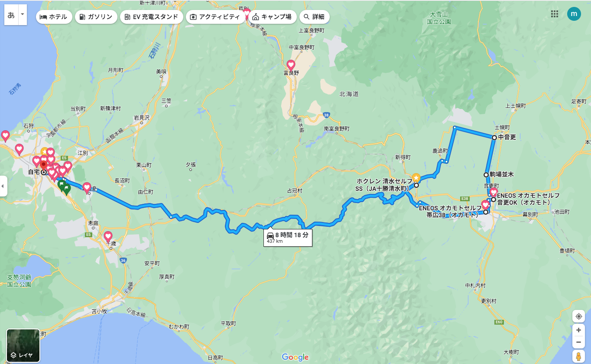Click the account avatar "m"

[574, 14]
